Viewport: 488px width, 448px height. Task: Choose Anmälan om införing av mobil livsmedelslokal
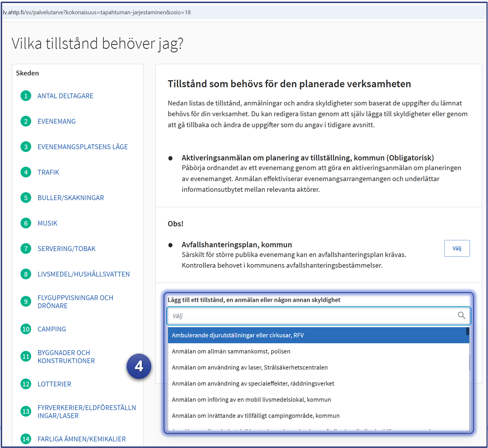point(251,400)
